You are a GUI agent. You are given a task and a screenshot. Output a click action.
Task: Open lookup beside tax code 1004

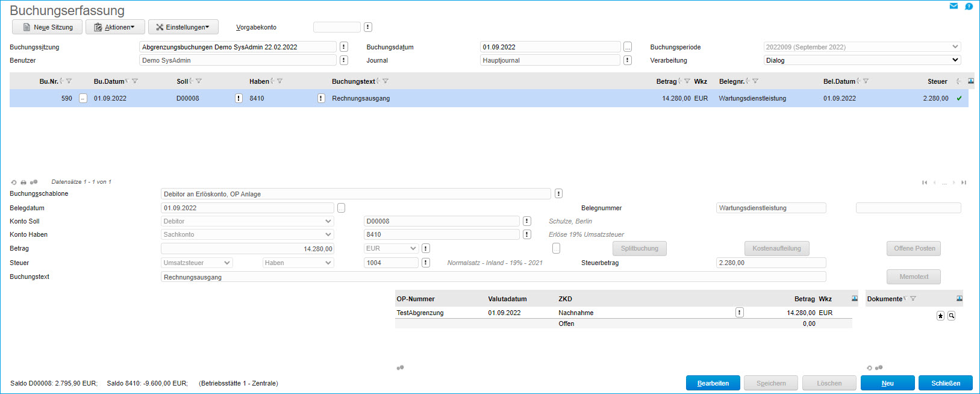[x=426, y=263]
